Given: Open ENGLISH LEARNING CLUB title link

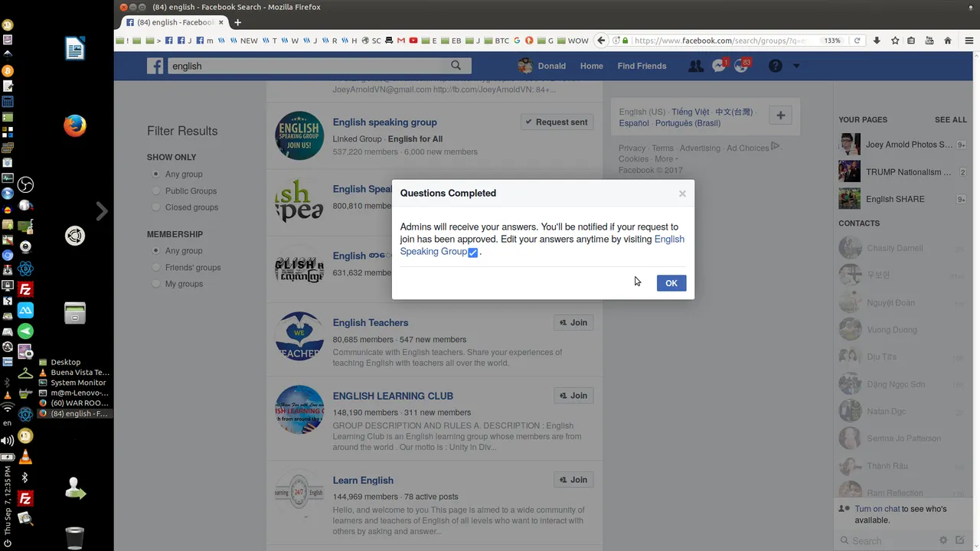Looking at the screenshot, I should tap(393, 396).
